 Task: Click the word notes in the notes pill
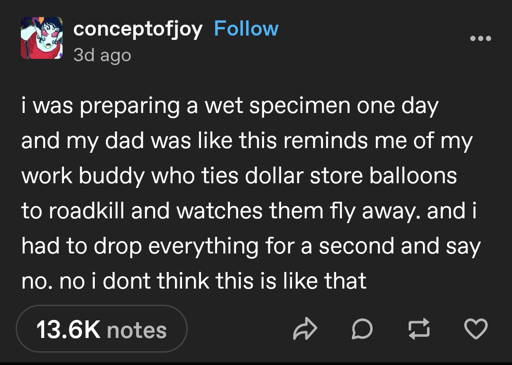coord(137,330)
